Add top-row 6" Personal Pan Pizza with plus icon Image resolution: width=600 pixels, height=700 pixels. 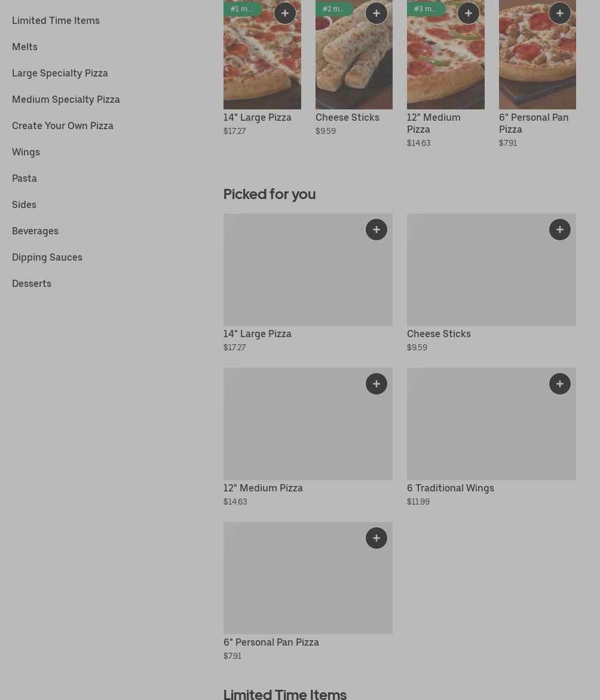pyautogui.click(x=560, y=13)
